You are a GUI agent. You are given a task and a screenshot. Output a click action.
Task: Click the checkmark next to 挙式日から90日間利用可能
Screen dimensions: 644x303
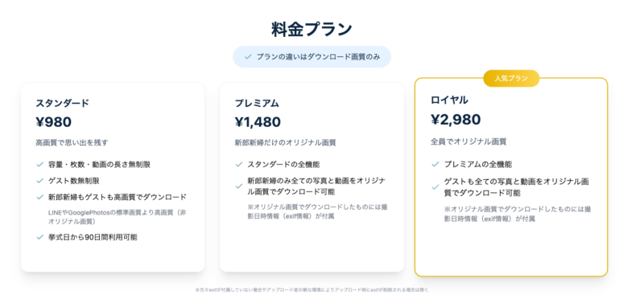(39, 237)
